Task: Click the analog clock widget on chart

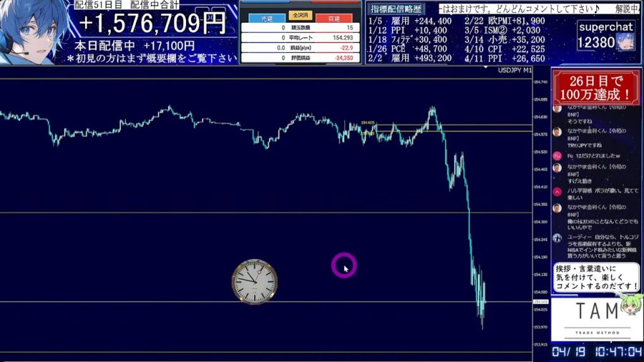Action: pos(255,282)
